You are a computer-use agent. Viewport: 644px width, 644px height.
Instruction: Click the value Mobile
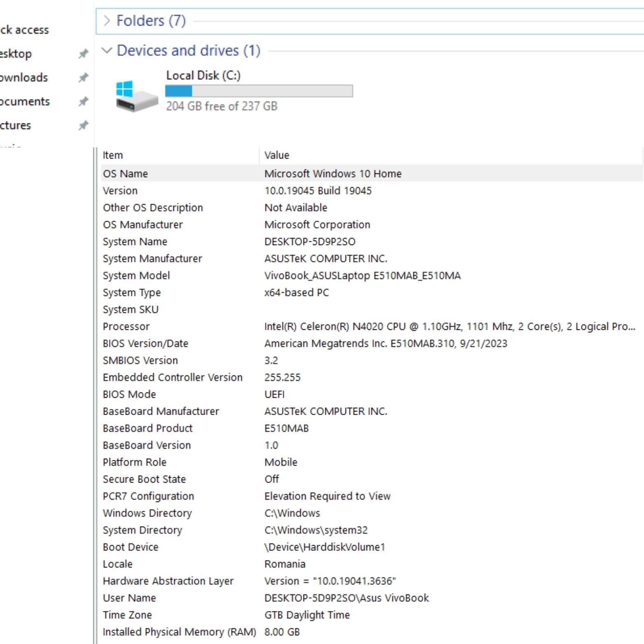[281, 462]
